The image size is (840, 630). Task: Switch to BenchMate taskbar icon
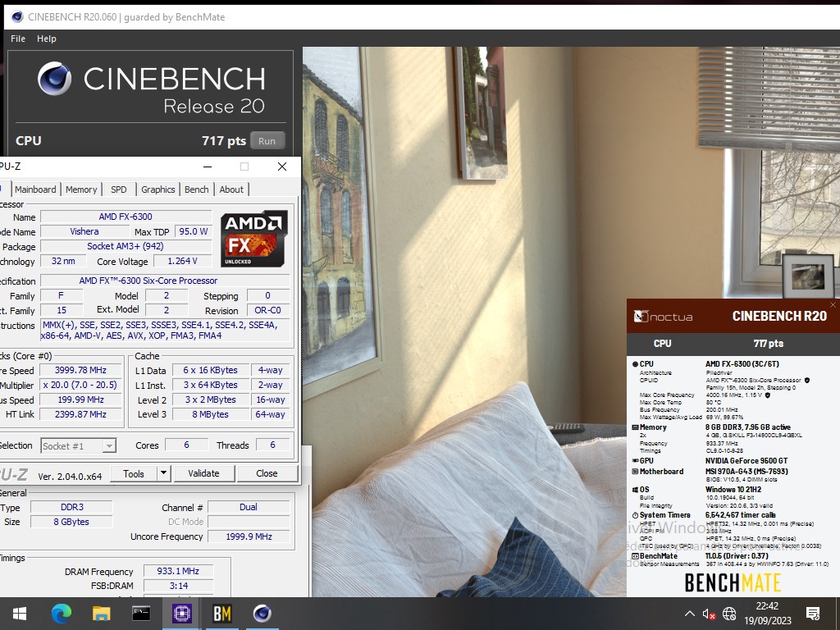pos(221,614)
